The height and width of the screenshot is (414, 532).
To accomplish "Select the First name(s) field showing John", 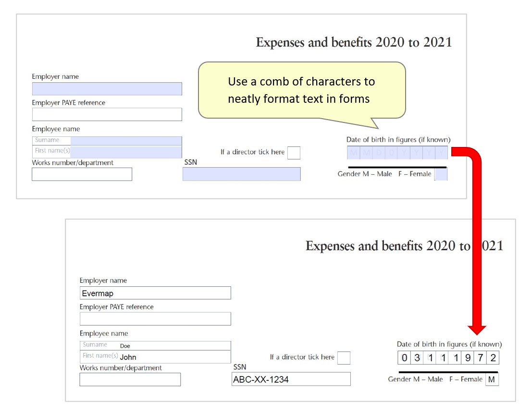I will pyautogui.click(x=159, y=357).
